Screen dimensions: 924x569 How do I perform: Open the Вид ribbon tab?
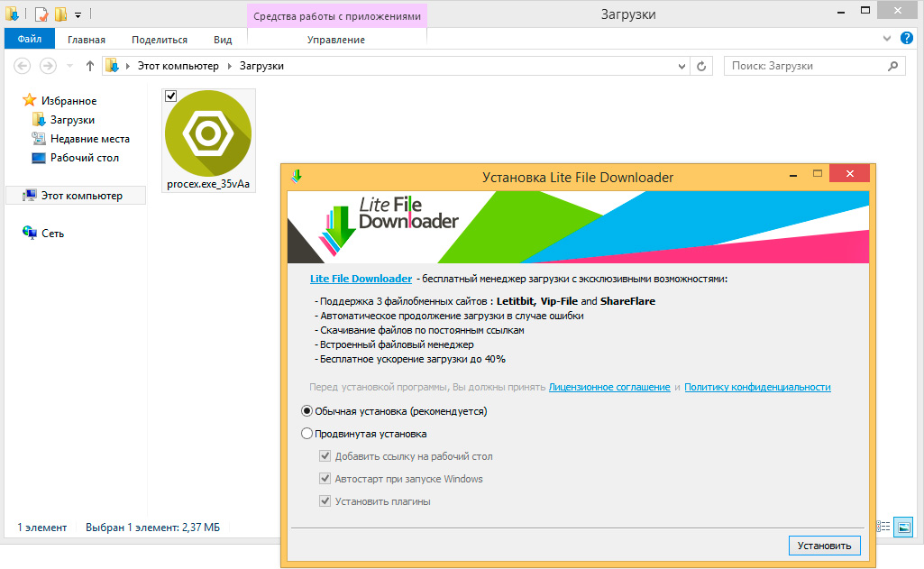(x=223, y=40)
